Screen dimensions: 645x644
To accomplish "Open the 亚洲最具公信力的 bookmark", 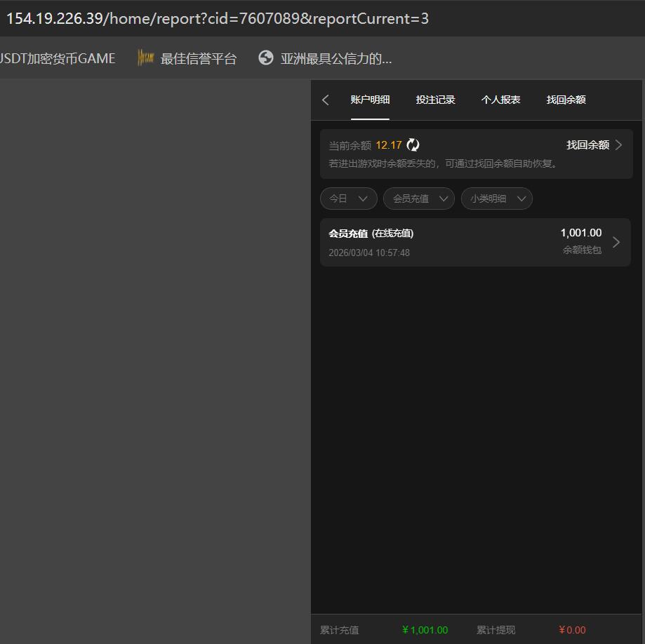I will 335,58.
